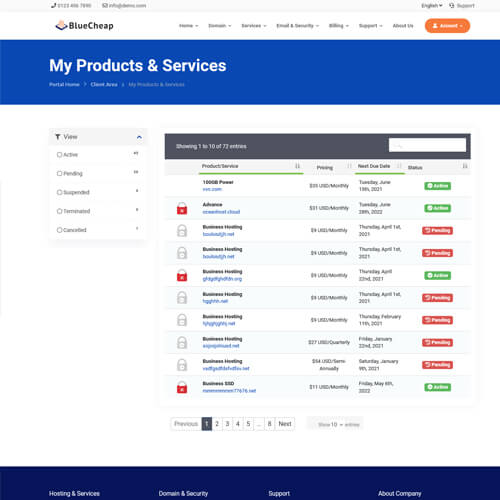
Task: Click the sort arrows on the Pricing column
Action: (349, 166)
